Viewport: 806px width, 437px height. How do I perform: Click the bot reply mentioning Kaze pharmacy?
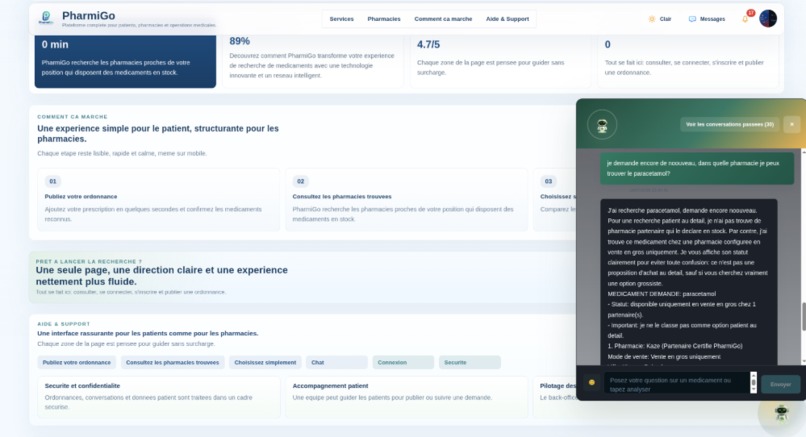[689, 282]
